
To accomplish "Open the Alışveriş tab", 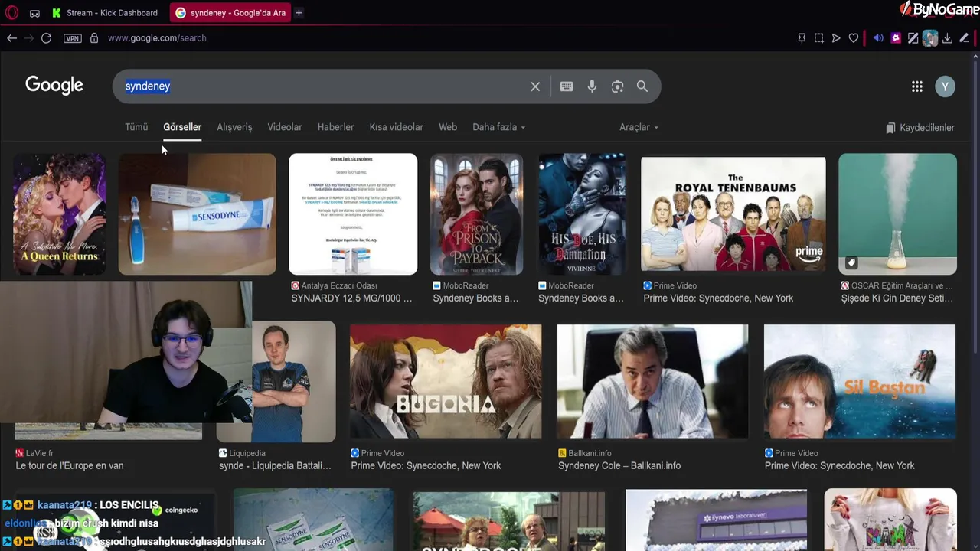I will click(x=234, y=127).
